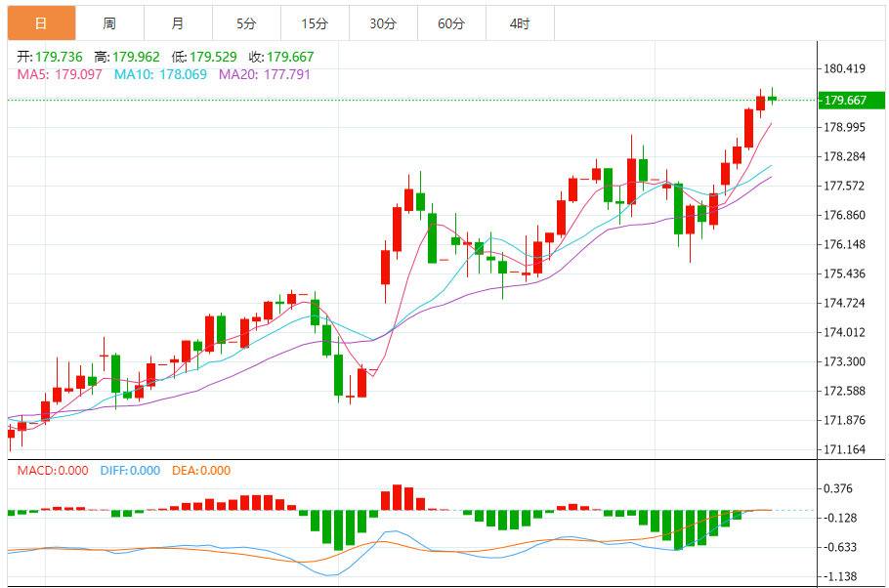This screenshot has height=588, width=889.
Task: Click the MA20: 177.791 label
Action: (265, 74)
